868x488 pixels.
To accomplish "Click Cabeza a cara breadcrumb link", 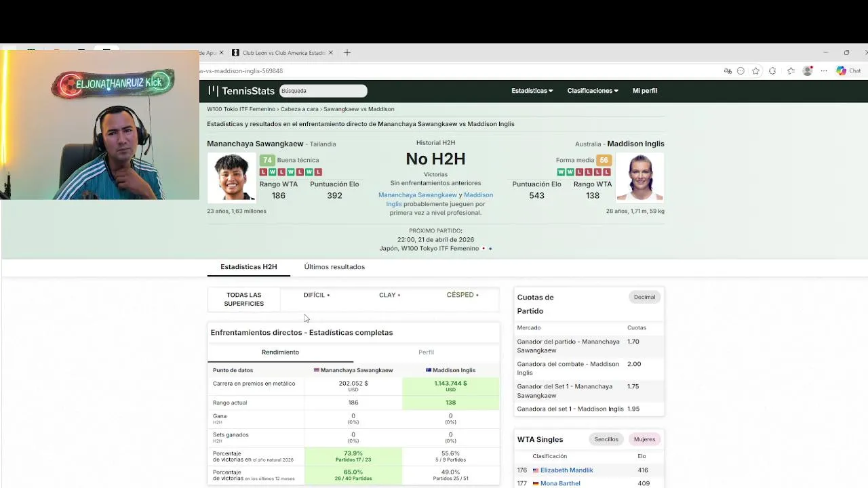I will (299, 109).
